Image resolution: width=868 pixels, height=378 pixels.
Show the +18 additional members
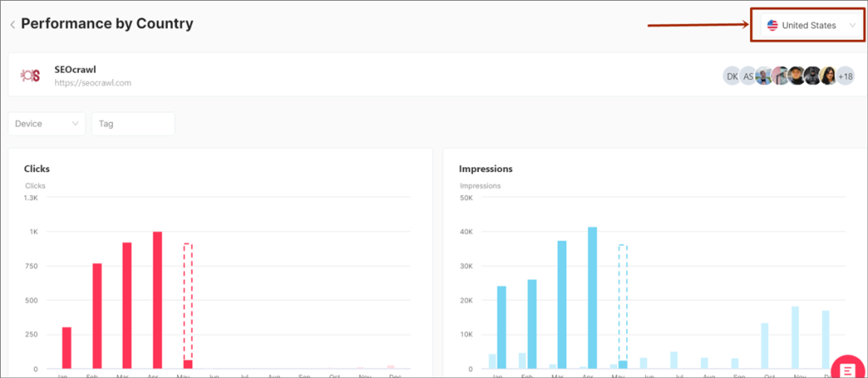(x=845, y=76)
